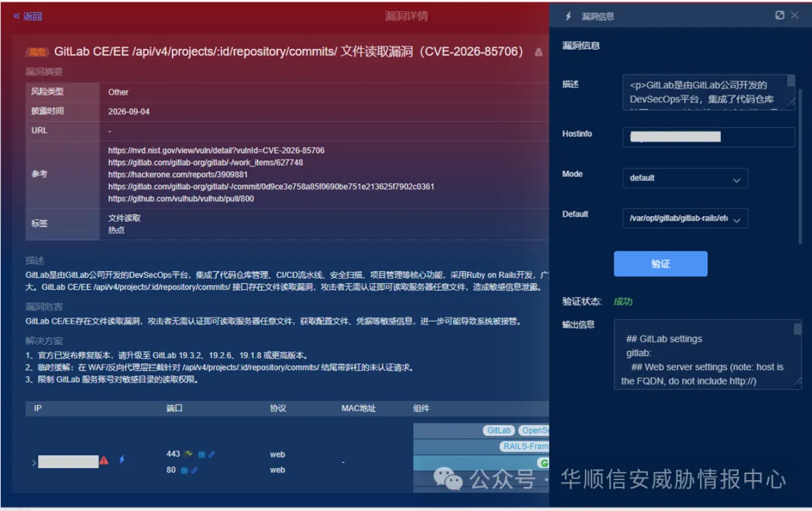Viewport: 812px width, 511px height.
Task: Click the lightning bolt icon in 漏洞信息 header
Action: click(x=568, y=16)
